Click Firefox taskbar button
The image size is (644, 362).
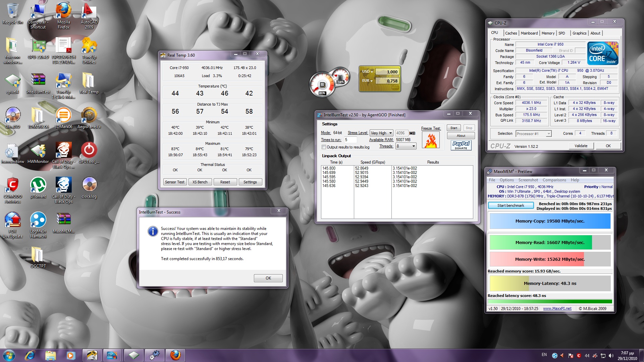point(175,355)
